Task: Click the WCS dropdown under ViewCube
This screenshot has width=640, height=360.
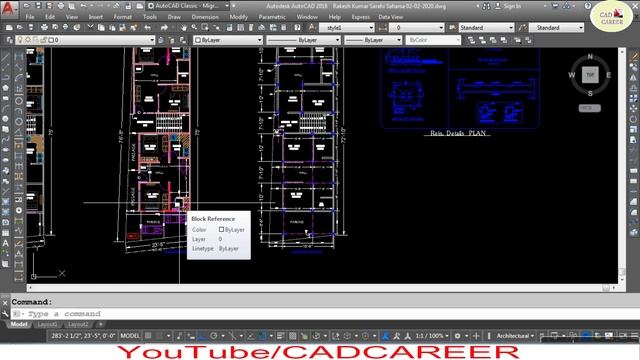Action: (589, 108)
